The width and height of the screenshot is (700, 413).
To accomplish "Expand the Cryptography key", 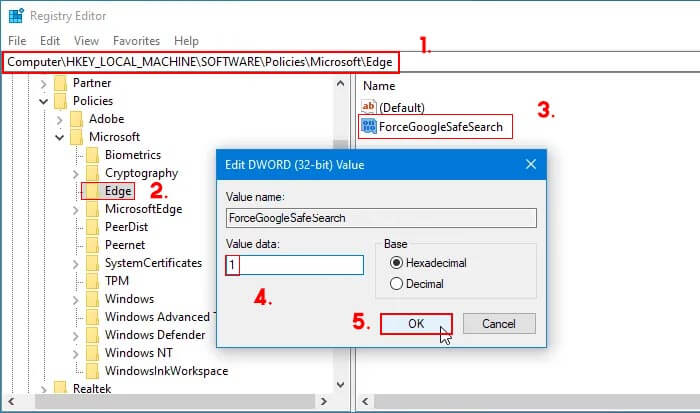I will click(x=75, y=174).
